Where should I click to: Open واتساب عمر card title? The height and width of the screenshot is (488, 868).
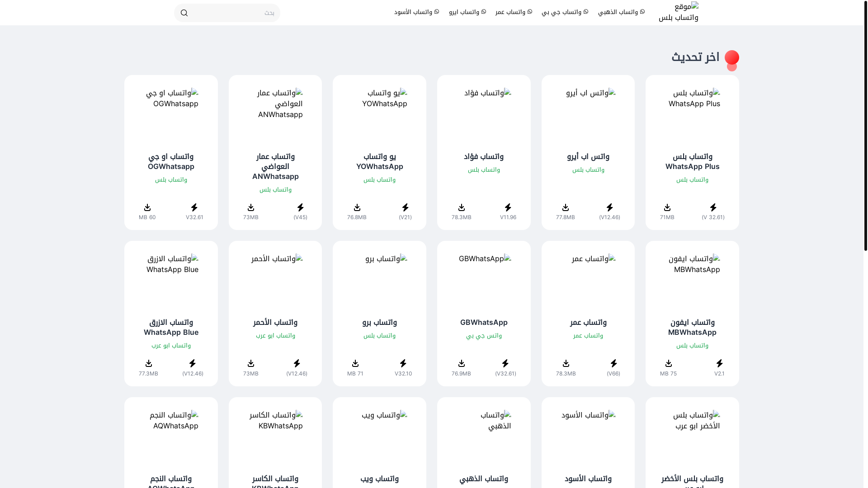point(588,322)
